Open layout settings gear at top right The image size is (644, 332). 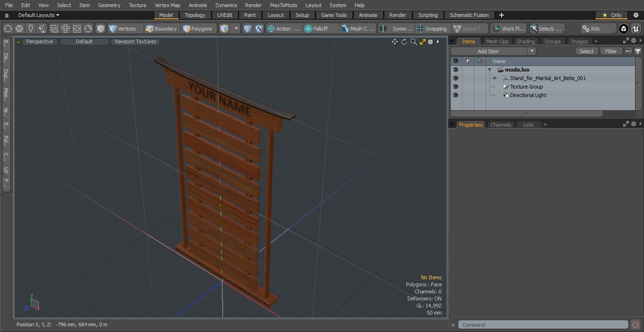tap(636, 15)
